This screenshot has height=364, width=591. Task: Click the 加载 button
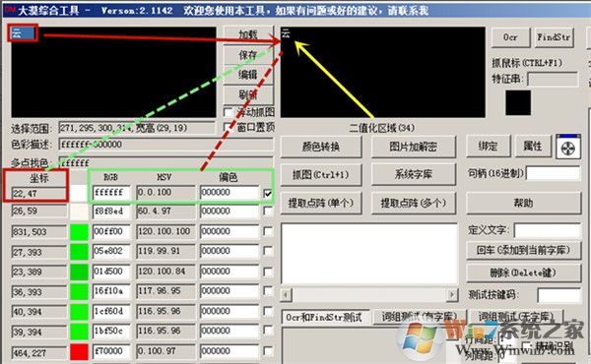[248, 34]
